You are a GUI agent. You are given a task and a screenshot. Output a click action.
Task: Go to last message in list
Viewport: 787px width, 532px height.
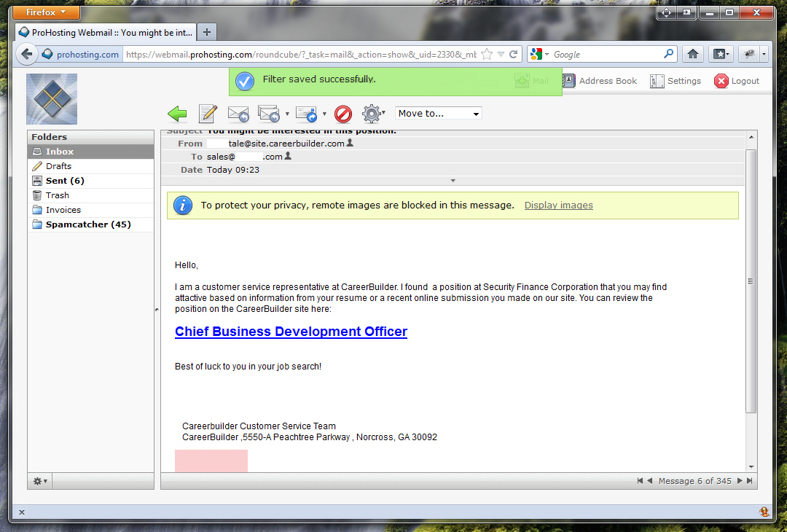pos(749,481)
